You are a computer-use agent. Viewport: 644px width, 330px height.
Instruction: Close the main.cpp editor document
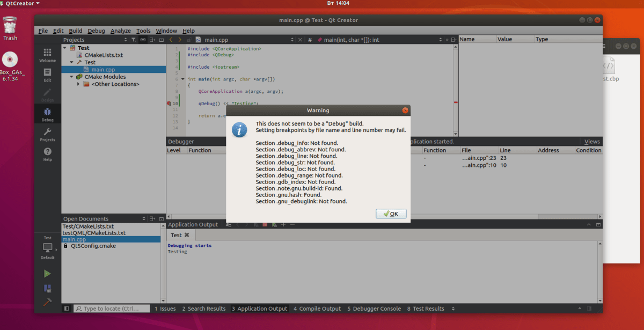(301, 40)
